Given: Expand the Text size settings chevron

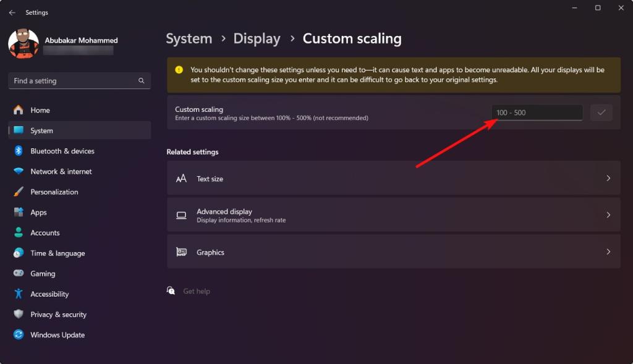Looking at the screenshot, I should click(x=610, y=178).
